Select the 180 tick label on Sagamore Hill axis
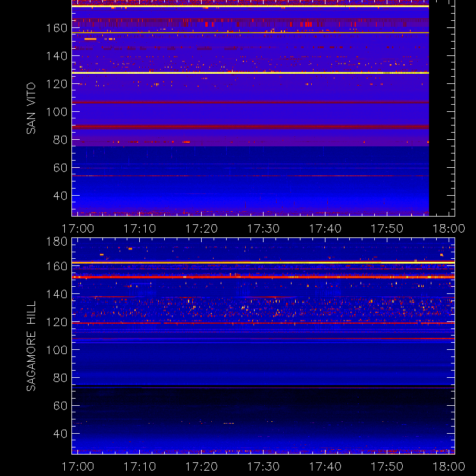Viewport: 476px width, 476px height. click(x=57, y=242)
